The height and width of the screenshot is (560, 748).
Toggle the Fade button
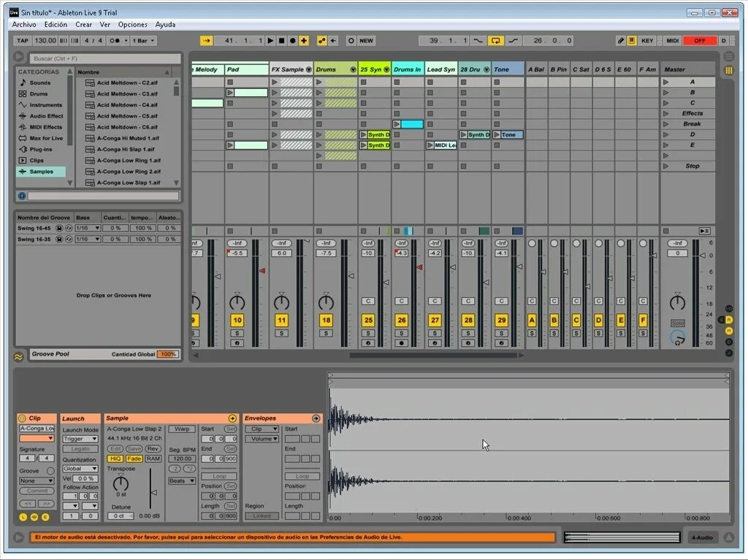[134, 459]
